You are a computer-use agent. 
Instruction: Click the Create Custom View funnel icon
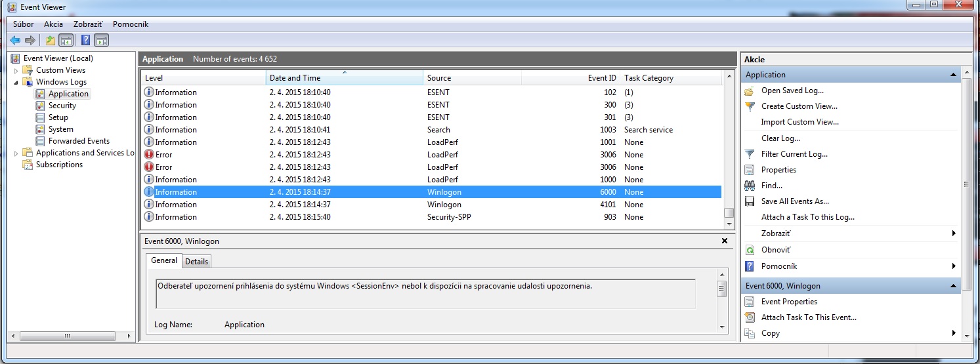tap(750, 106)
